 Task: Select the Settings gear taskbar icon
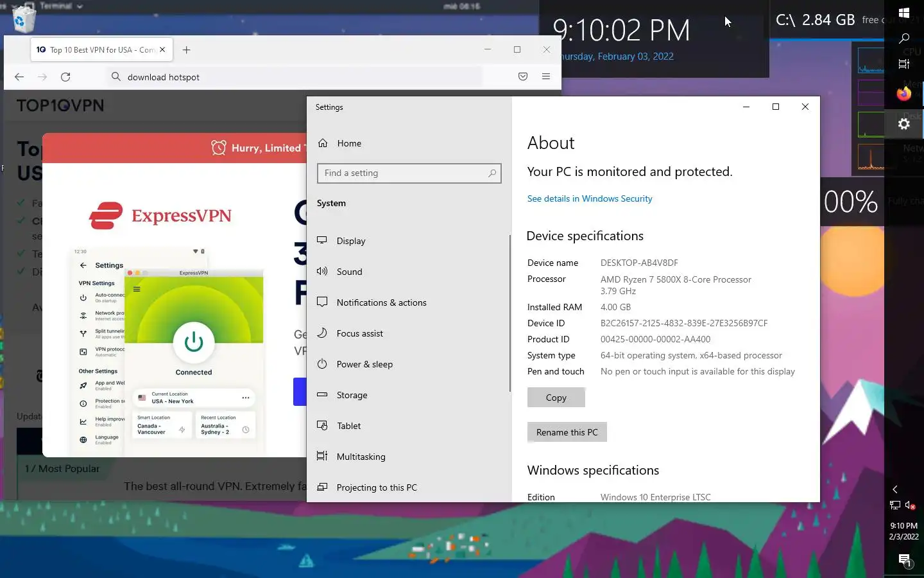click(x=904, y=124)
